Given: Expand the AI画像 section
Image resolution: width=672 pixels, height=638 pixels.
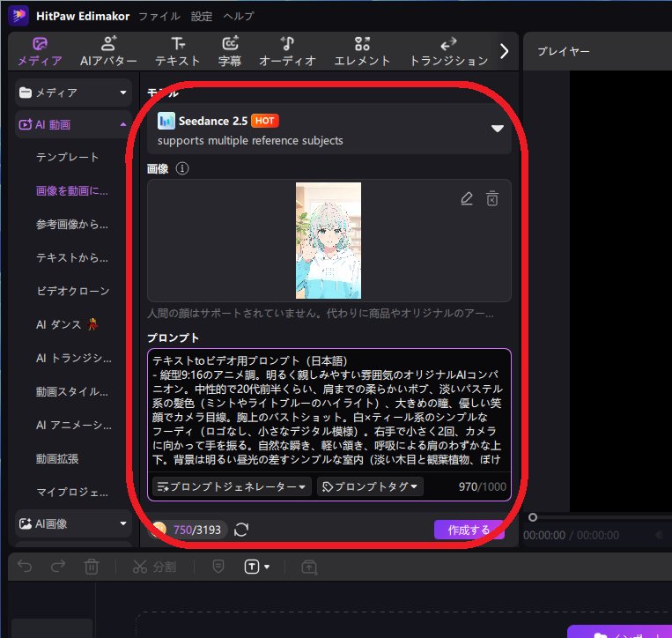Looking at the screenshot, I should (73, 523).
